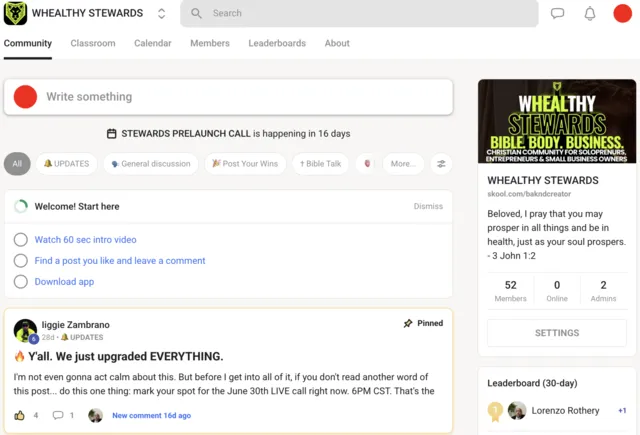The height and width of the screenshot is (435, 640).
Task: Check off Watch 60 sec intro video
Action: tap(21, 240)
